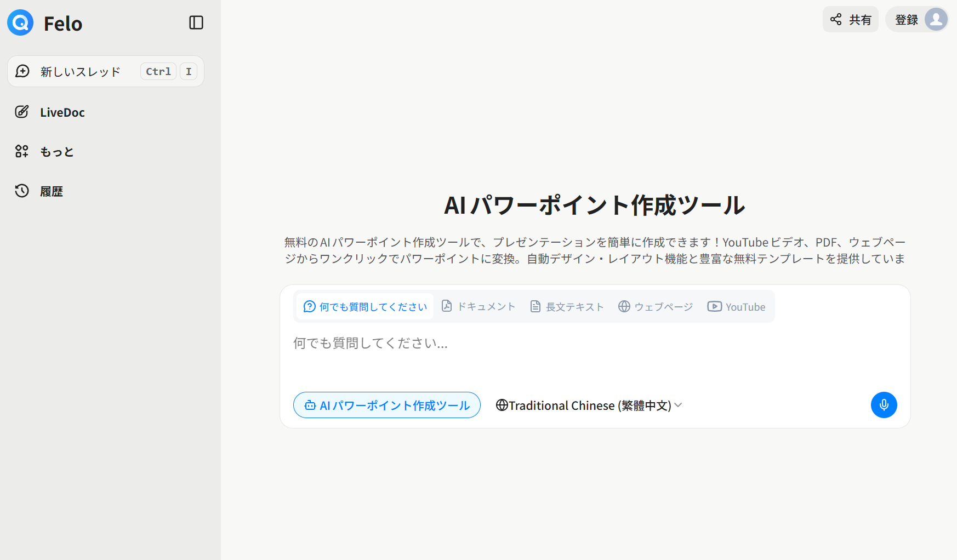The height and width of the screenshot is (560, 957).
Task: Click the 登録 sign-up button
Action: click(906, 20)
